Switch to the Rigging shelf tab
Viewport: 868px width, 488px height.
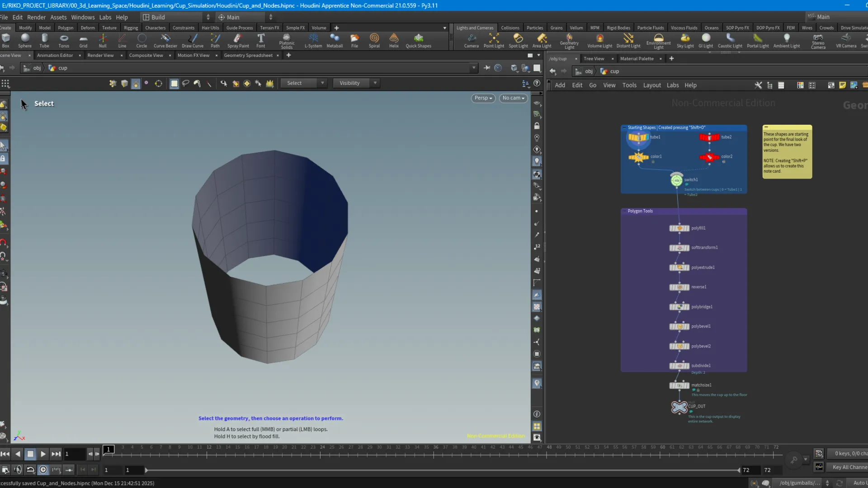click(130, 28)
